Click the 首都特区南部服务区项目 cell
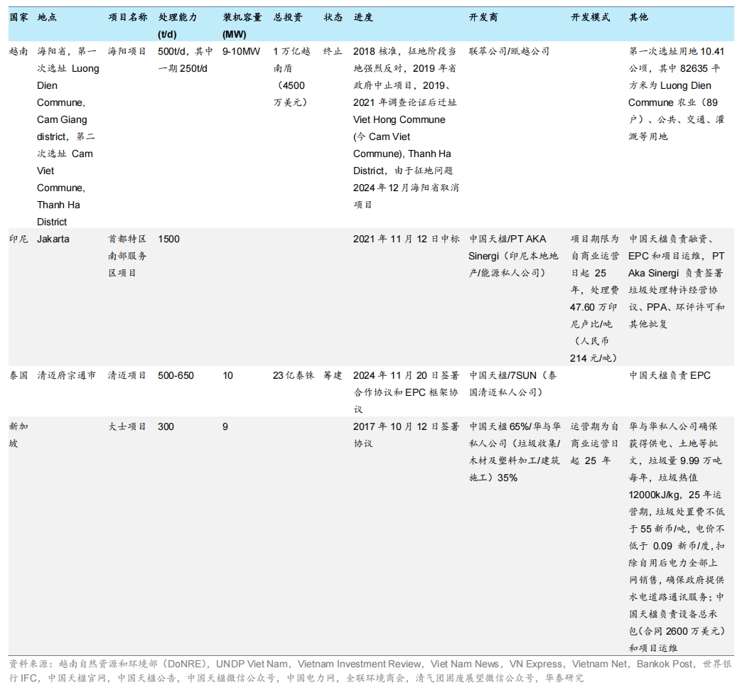The width and height of the screenshot is (747, 700). click(x=127, y=256)
